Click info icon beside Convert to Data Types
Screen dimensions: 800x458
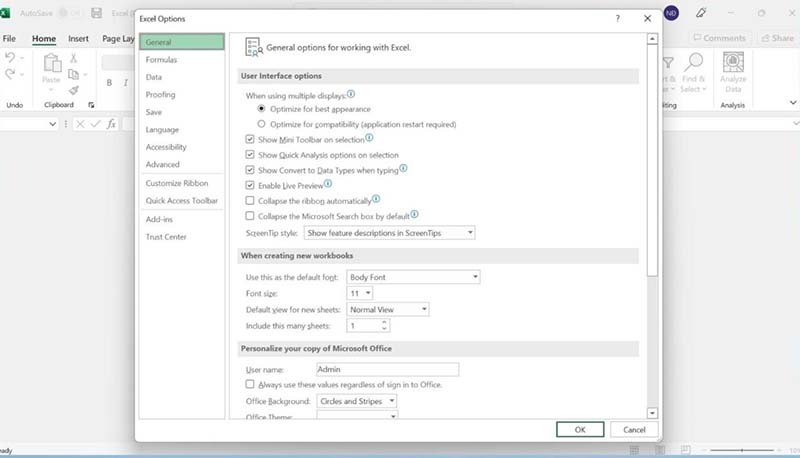point(403,168)
